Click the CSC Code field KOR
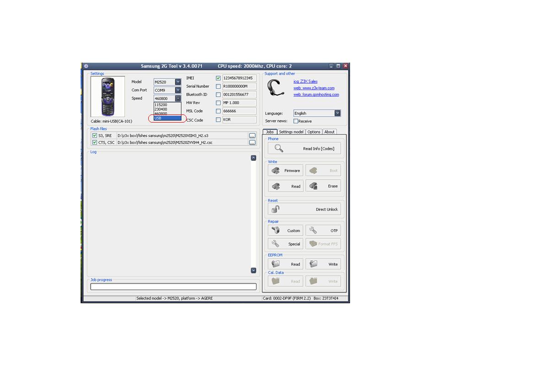555x392 pixels. tap(239, 120)
